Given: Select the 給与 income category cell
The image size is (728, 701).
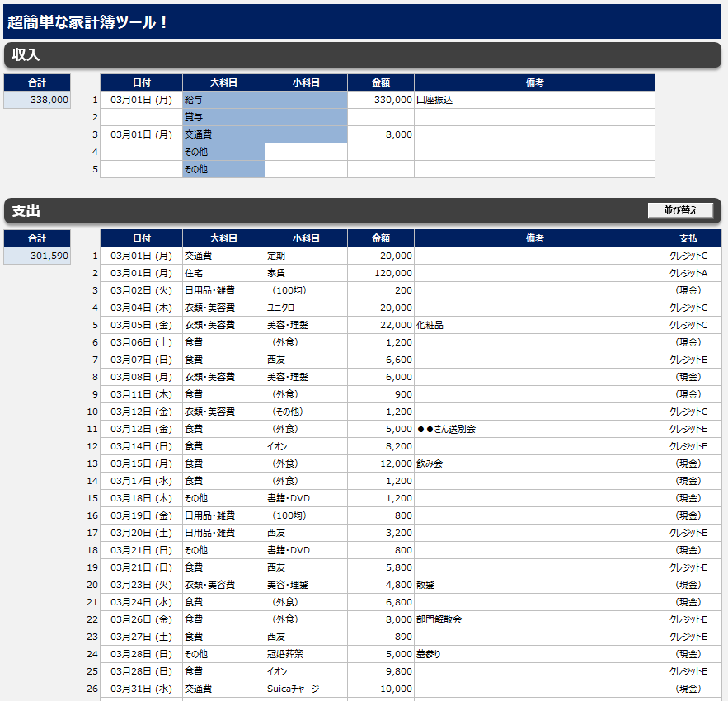Looking at the screenshot, I should (265, 100).
